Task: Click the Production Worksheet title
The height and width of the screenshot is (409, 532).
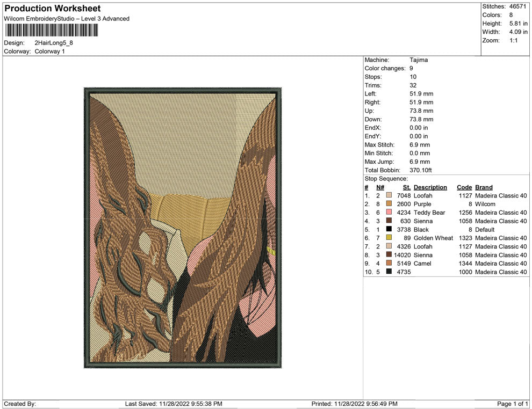Action: click(53, 9)
